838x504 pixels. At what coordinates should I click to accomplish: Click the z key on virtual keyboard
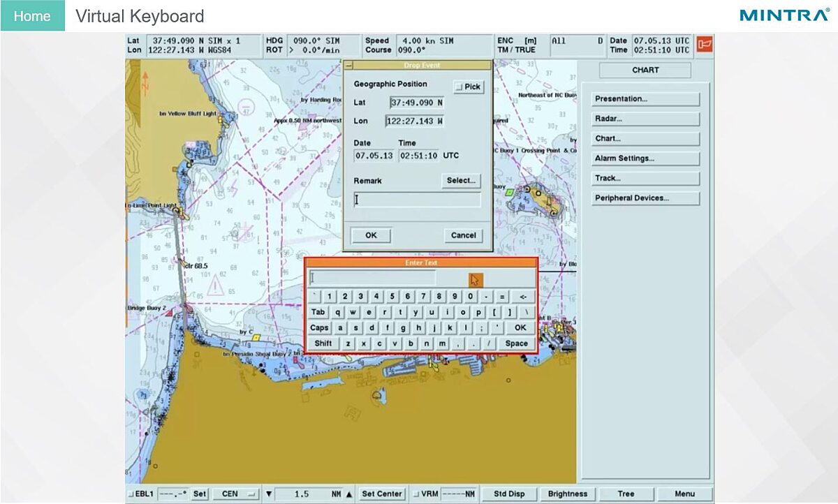pos(348,343)
